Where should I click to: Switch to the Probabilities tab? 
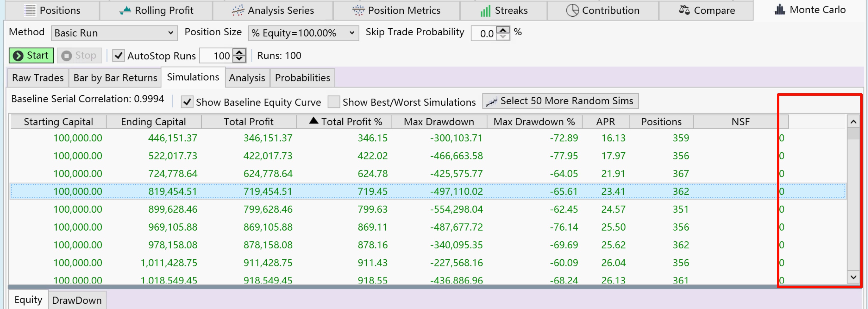pyautogui.click(x=302, y=78)
